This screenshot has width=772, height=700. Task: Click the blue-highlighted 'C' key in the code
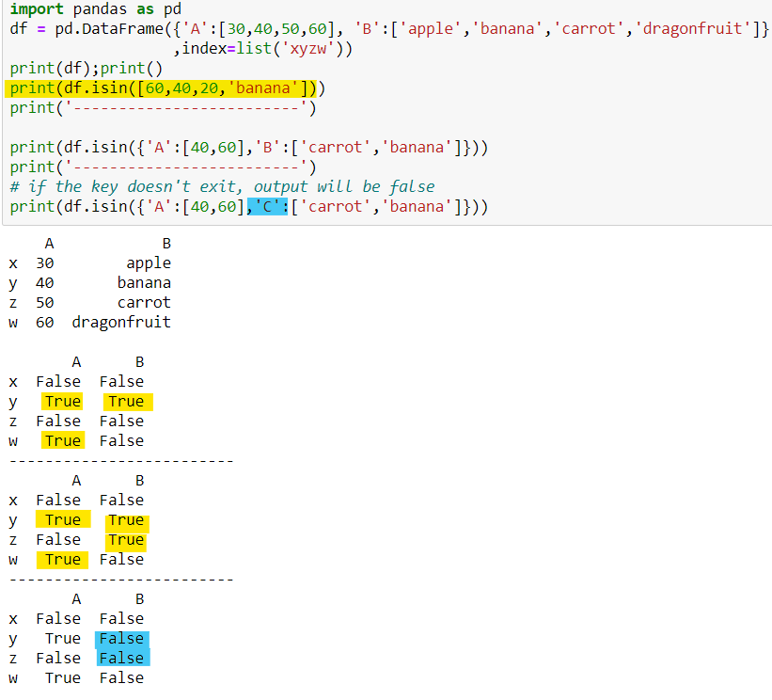[x=267, y=206]
